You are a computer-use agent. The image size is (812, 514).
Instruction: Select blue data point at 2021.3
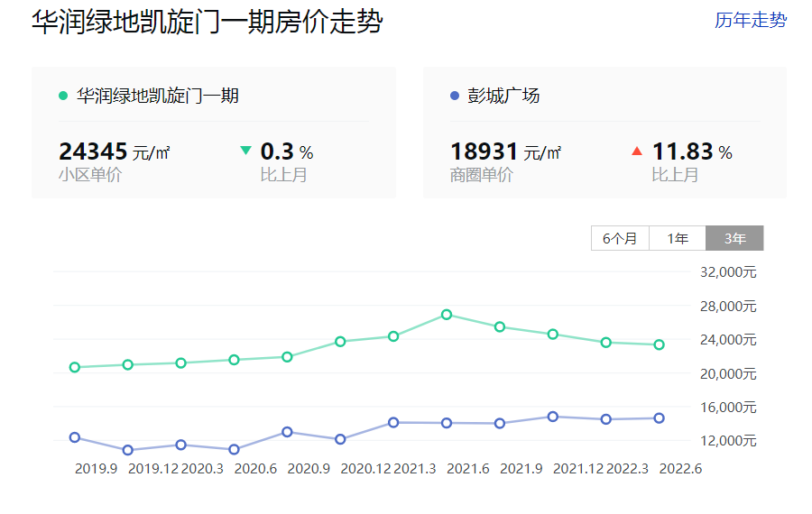click(x=393, y=422)
